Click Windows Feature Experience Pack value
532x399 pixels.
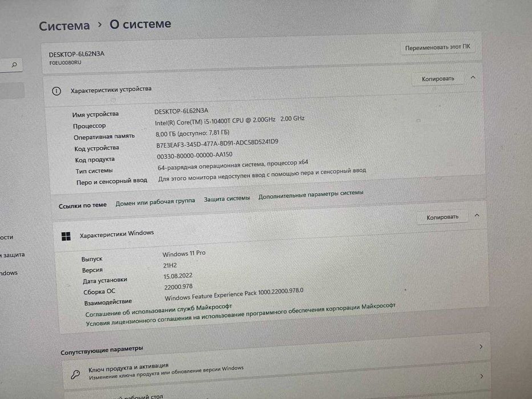coord(234,295)
